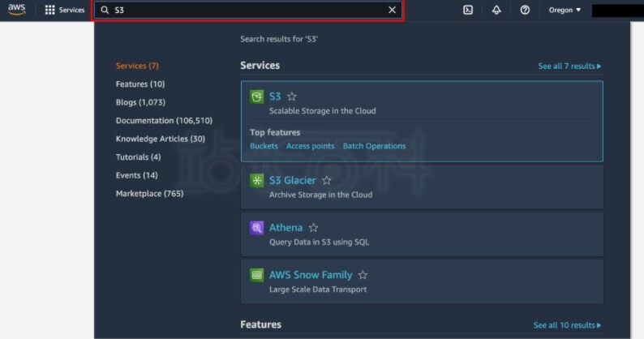Open the notifications bell
This screenshot has height=339, width=644.
click(496, 10)
